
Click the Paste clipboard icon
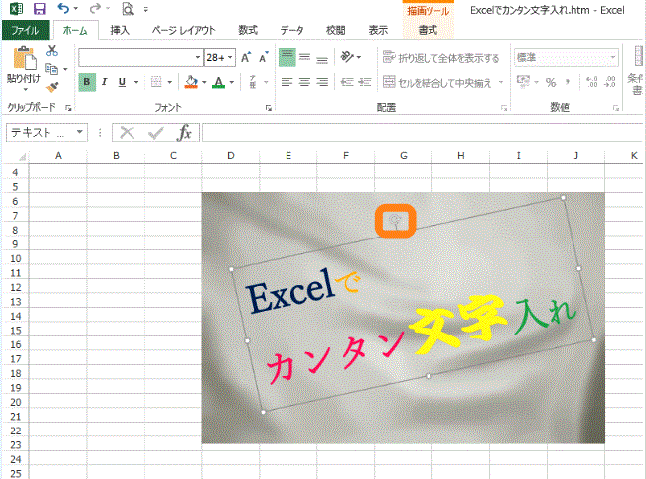pyautogui.click(x=24, y=58)
